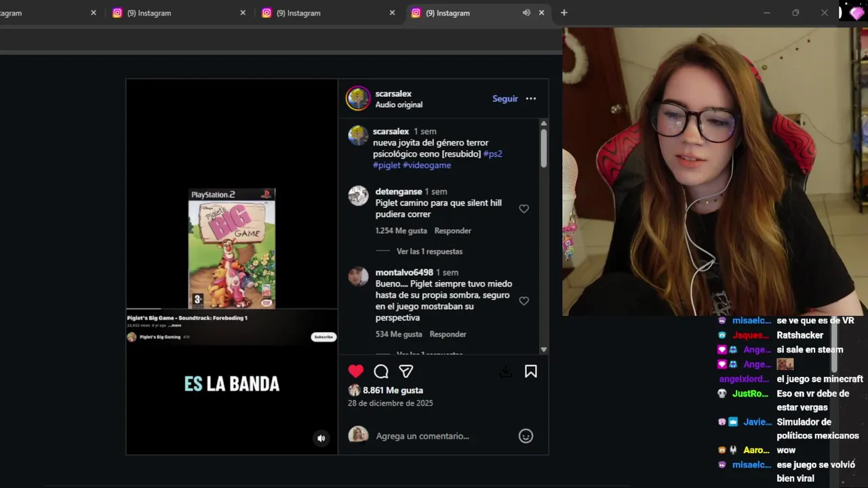Screen dimensions: 868x488
Task: Play the Piglet's Big Game reel video
Action: click(232, 266)
